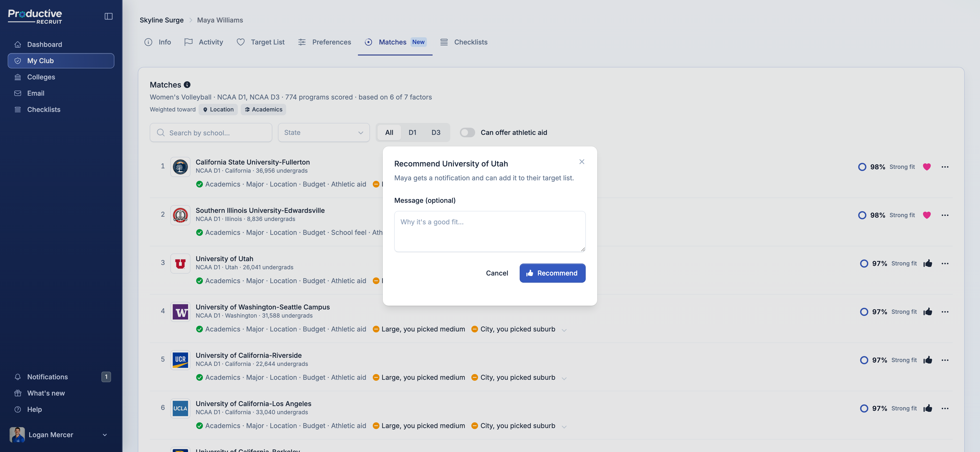
Task: Expand details for University of Washington-Seattle row
Action: click(x=564, y=330)
